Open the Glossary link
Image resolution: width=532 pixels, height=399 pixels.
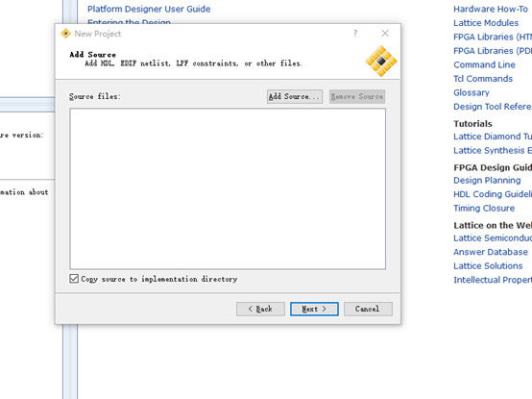point(472,92)
